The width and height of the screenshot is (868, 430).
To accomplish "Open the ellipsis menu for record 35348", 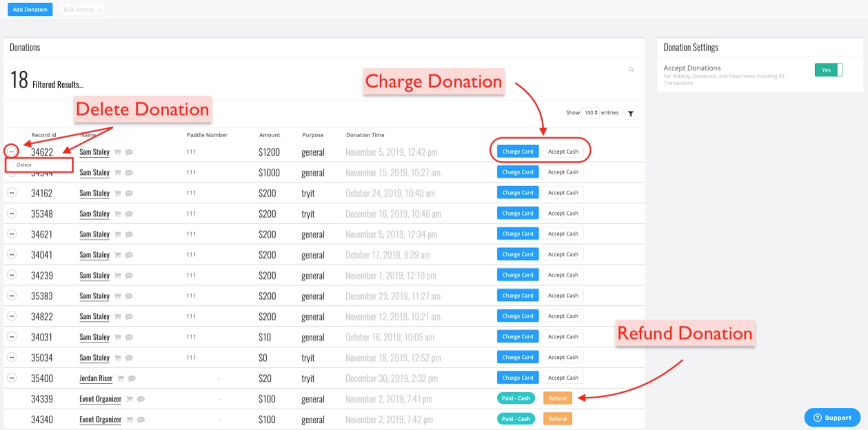I will (x=12, y=214).
